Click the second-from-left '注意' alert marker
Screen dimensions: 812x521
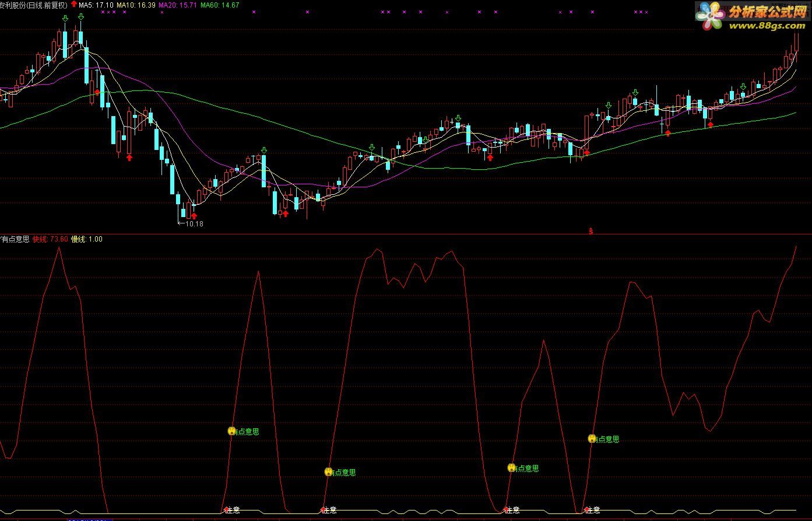328,509
